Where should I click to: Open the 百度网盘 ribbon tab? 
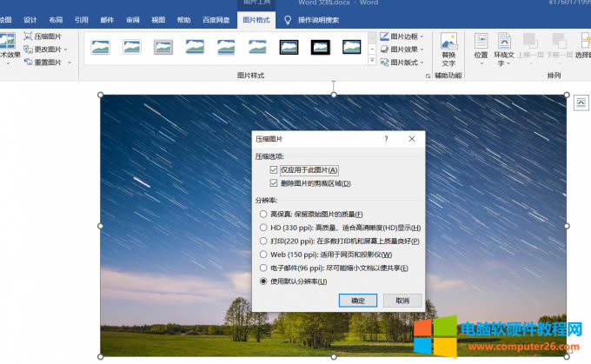[x=216, y=19]
